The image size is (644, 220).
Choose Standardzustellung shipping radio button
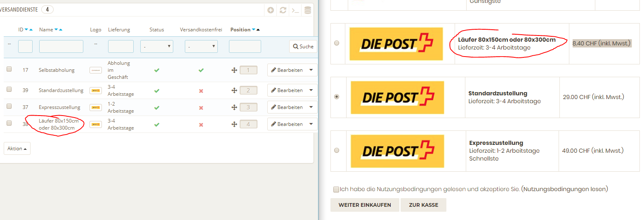click(x=337, y=97)
